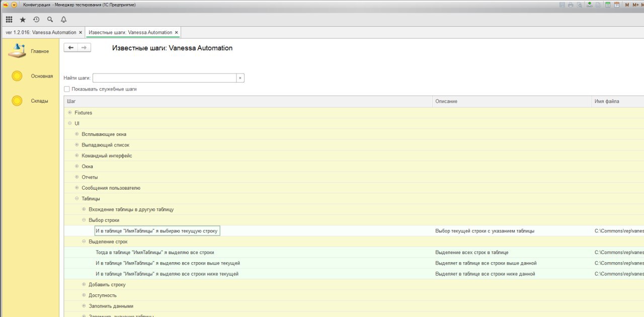
Task: Click the Search magnifier icon in top toolbar
Action: (50, 20)
